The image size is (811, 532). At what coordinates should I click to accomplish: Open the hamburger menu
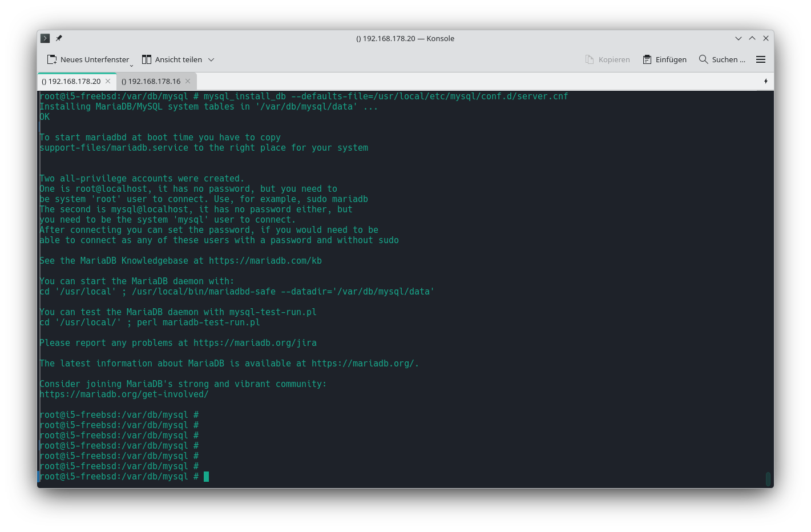click(760, 59)
